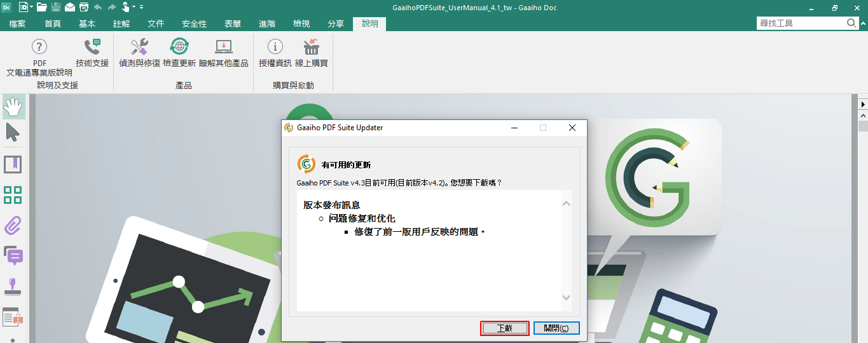
Task: Click 瞭解其他產品 other products
Action: (224, 53)
